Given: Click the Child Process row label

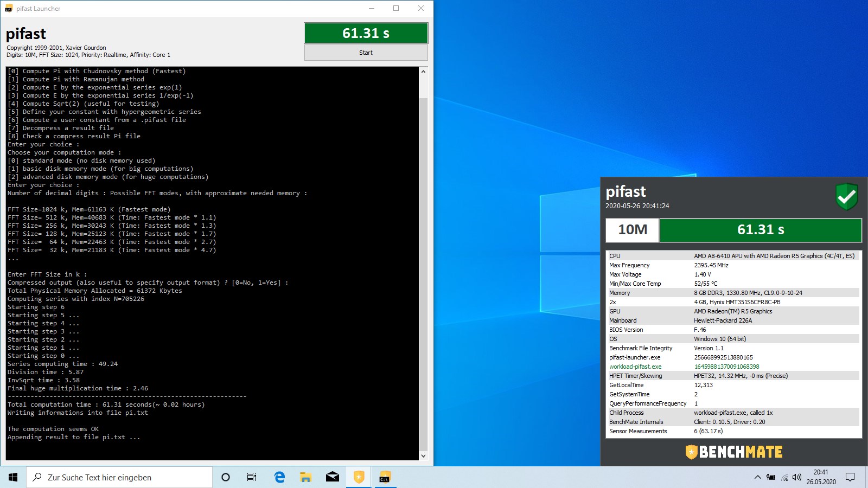Looking at the screenshot, I should [x=627, y=413].
